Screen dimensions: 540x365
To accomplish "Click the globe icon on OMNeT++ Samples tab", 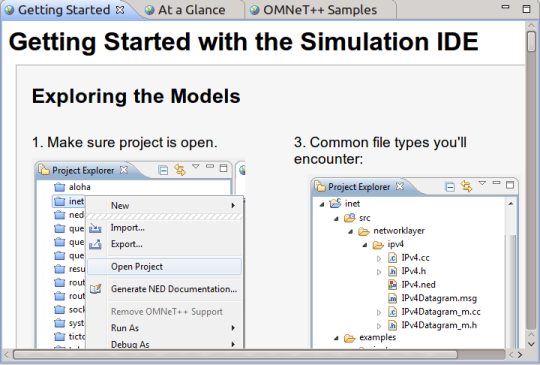I will pyautogui.click(x=255, y=10).
